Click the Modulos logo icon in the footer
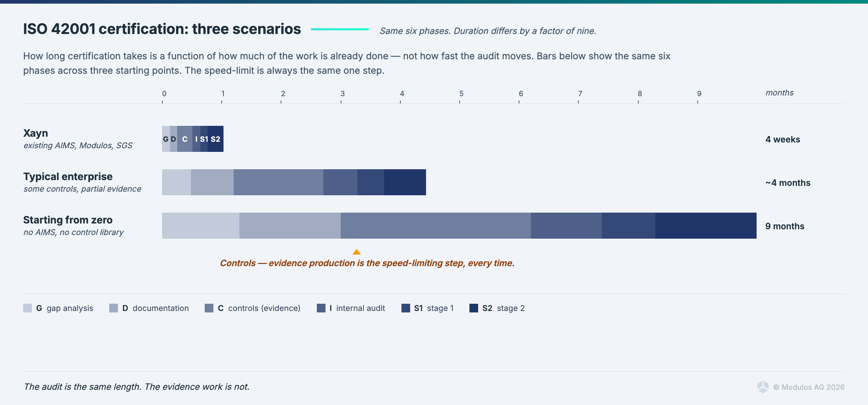Image resolution: width=868 pixels, height=405 pixels. point(763,387)
